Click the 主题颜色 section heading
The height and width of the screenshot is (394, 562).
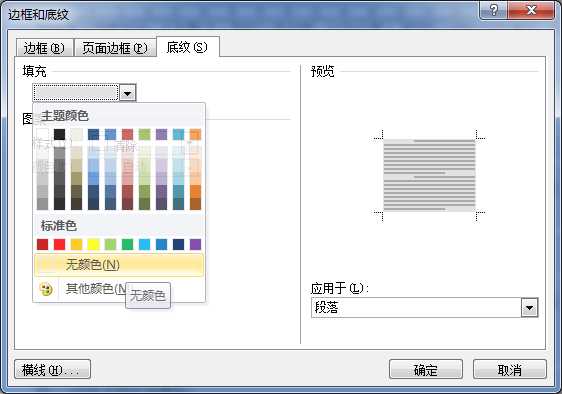tap(65, 116)
